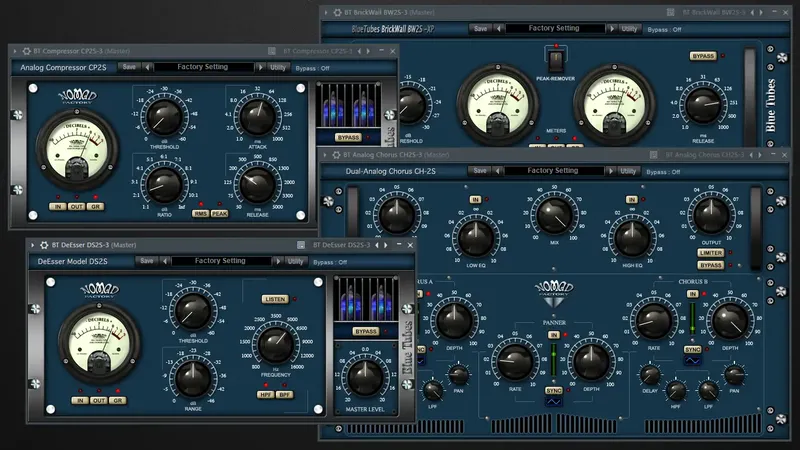
Task: Toggle the High EQ IN button in Chorus
Action: [x=632, y=199]
